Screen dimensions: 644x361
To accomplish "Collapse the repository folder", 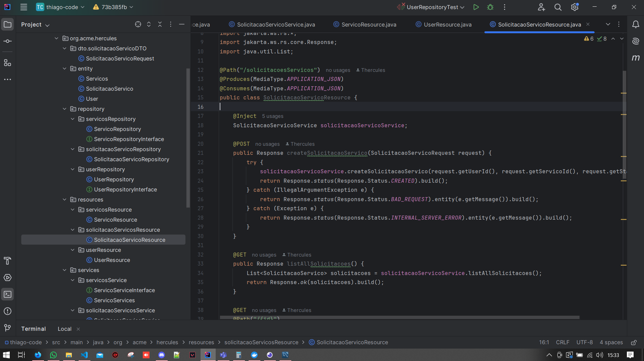I will point(65,109).
